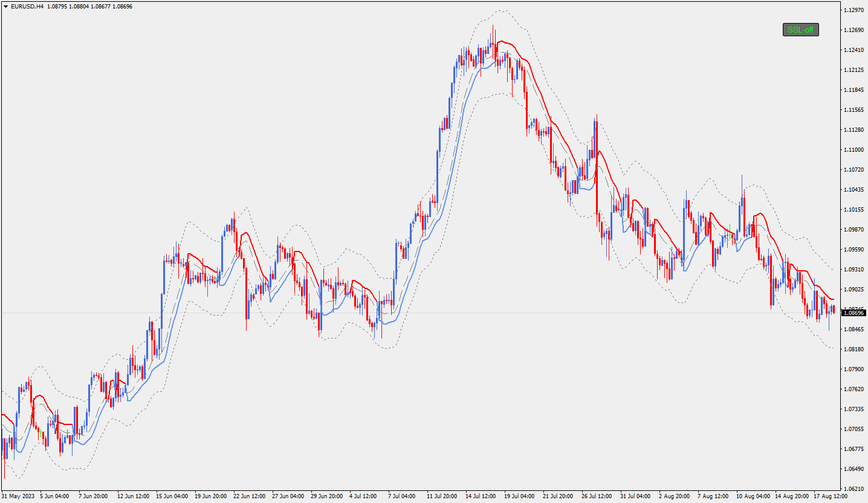Click the 1.09025 price scale label

click(x=853, y=290)
